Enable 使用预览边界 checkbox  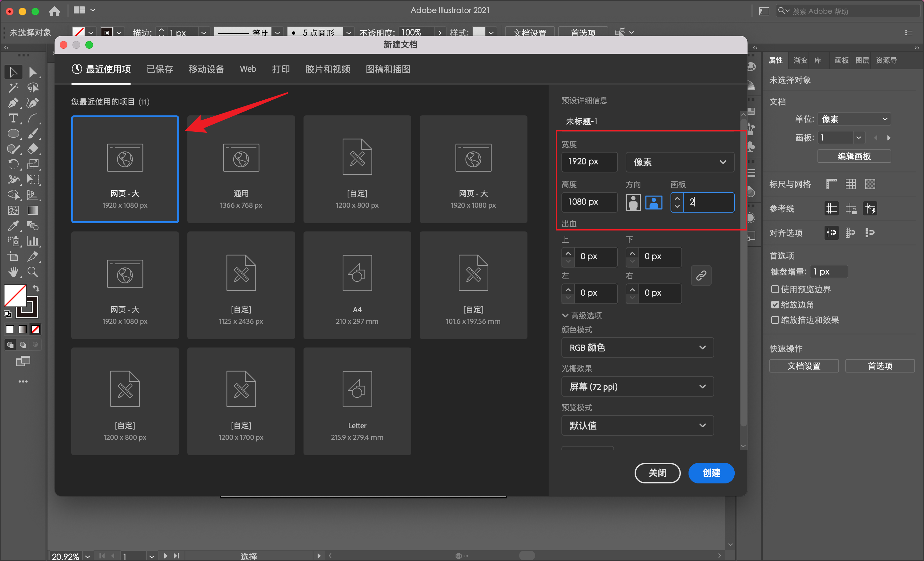click(775, 289)
